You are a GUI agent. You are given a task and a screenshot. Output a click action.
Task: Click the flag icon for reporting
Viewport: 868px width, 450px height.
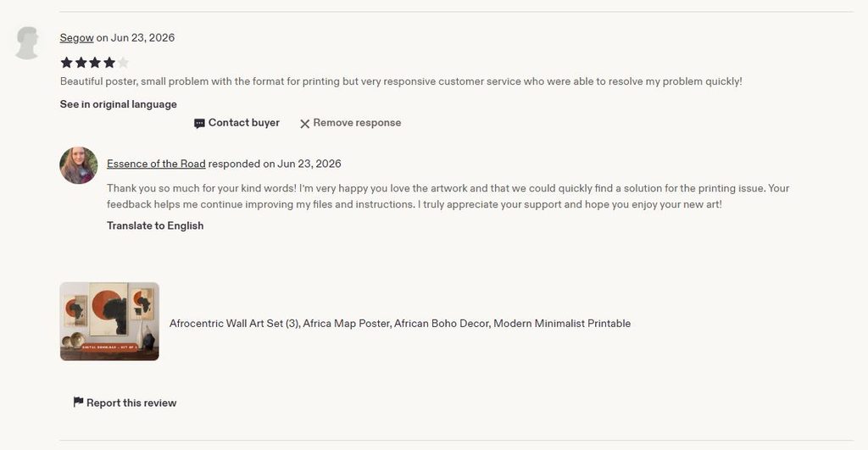coord(78,403)
